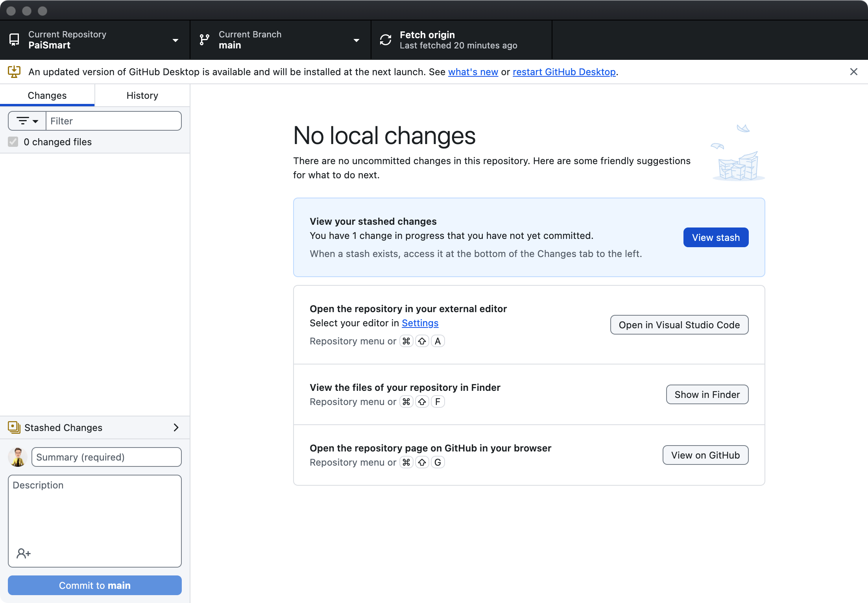Click the Summary (required) input field
Viewport: 868px width, 603px height.
[x=106, y=457]
